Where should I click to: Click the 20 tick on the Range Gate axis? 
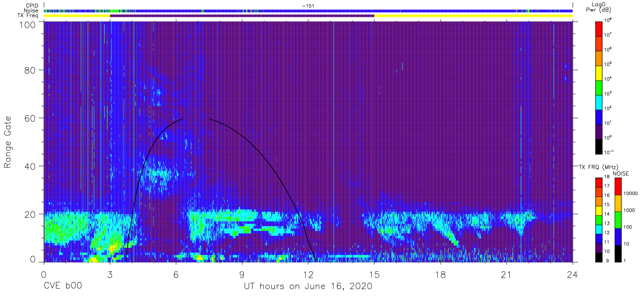pos(29,214)
